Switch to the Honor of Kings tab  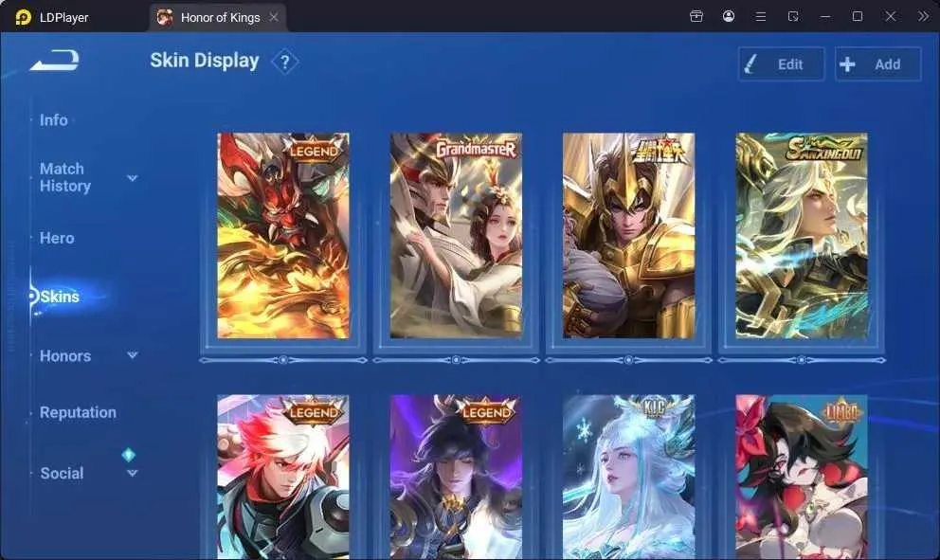pos(218,17)
